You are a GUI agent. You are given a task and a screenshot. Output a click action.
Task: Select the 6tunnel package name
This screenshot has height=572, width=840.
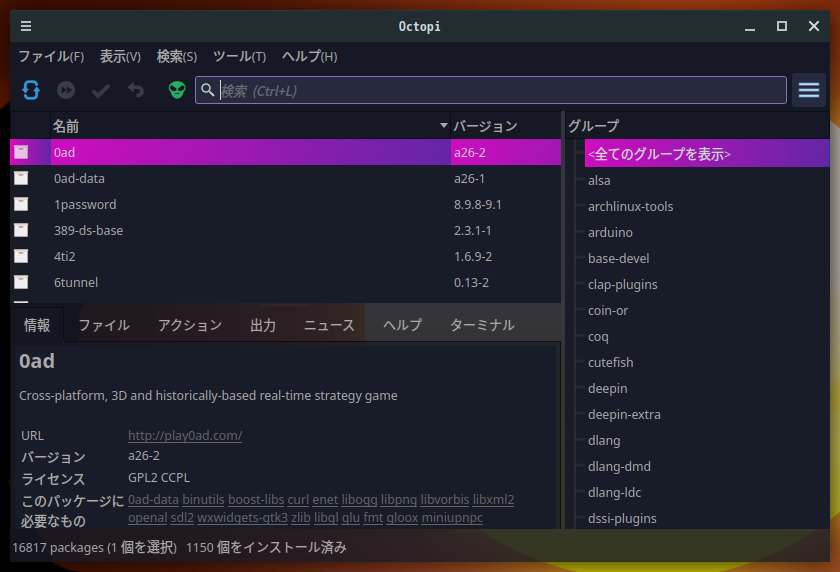tap(76, 282)
